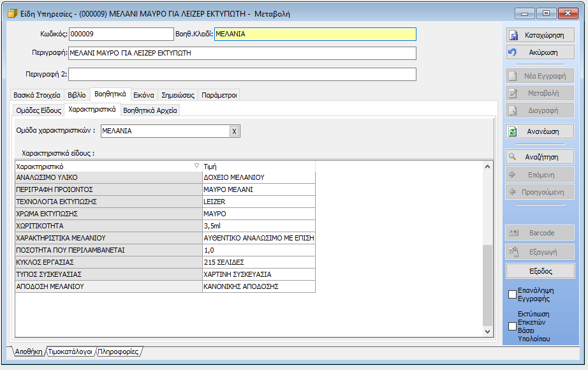Select the ΑΝΑΛΩΣΙΜΟ ΥΛΙΚΟ row
This screenshot has height=370, width=588.
click(109, 177)
